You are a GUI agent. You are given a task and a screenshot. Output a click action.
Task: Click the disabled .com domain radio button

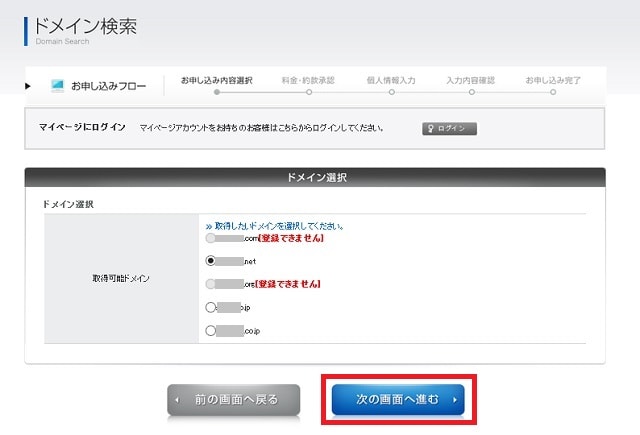(210, 238)
